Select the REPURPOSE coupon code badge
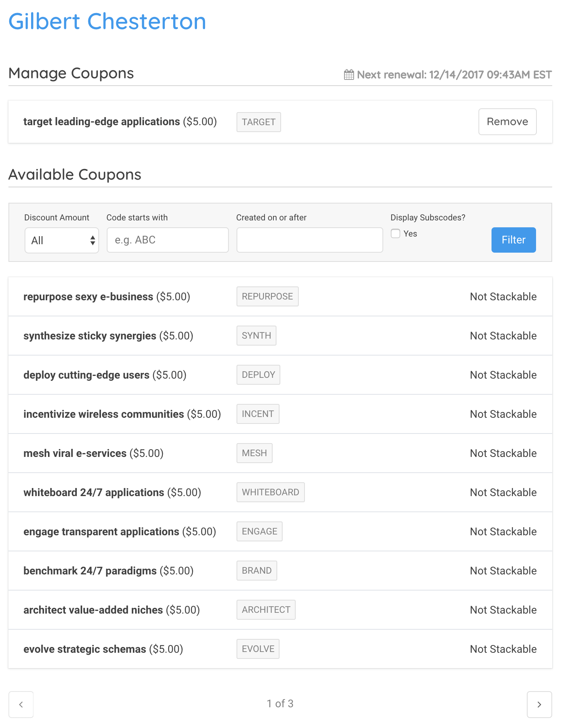The width and height of the screenshot is (566, 728). pyautogui.click(x=268, y=296)
